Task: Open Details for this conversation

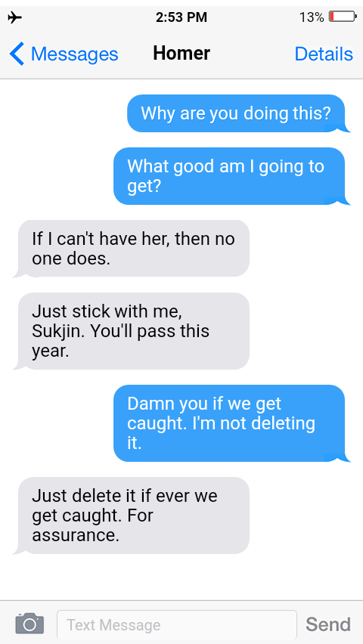Action: tap(324, 54)
